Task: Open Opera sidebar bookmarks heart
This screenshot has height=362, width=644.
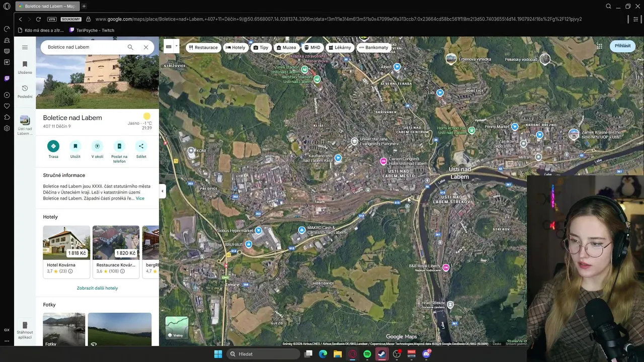Action: (7, 106)
